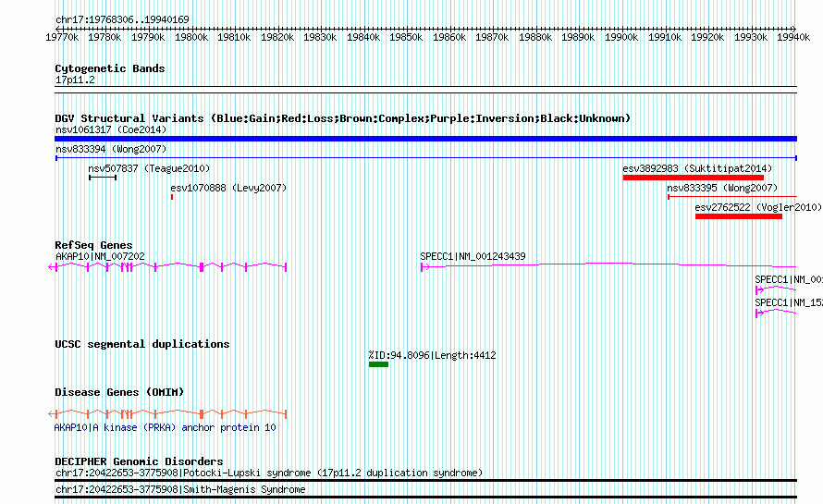Click the chr17:19768306..19940169 coordinates label
Image resolution: width=823 pixels, height=504 pixels.
pyautogui.click(x=122, y=20)
